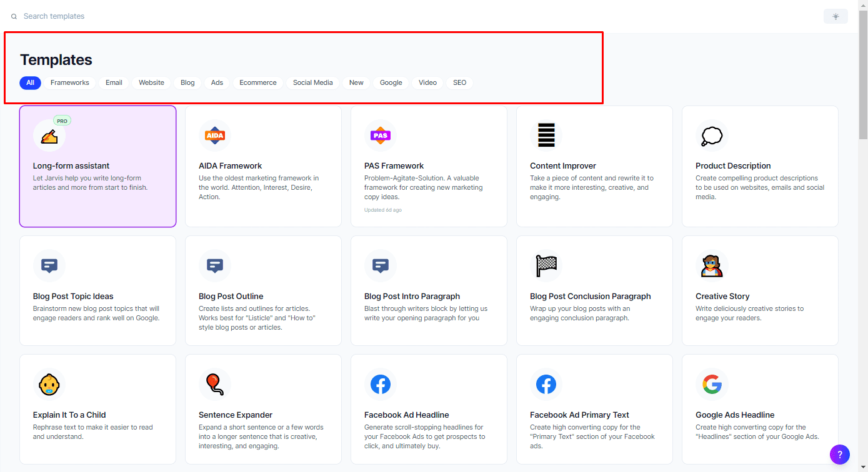Click the Content Improver stacked-lines icon
The image size is (868, 472).
coord(546,135)
